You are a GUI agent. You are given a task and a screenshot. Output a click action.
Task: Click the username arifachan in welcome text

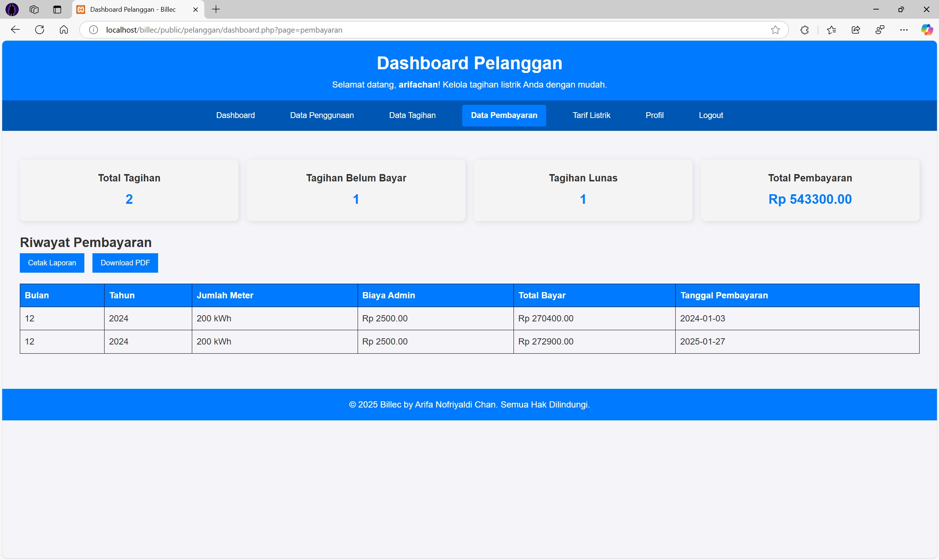(418, 85)
